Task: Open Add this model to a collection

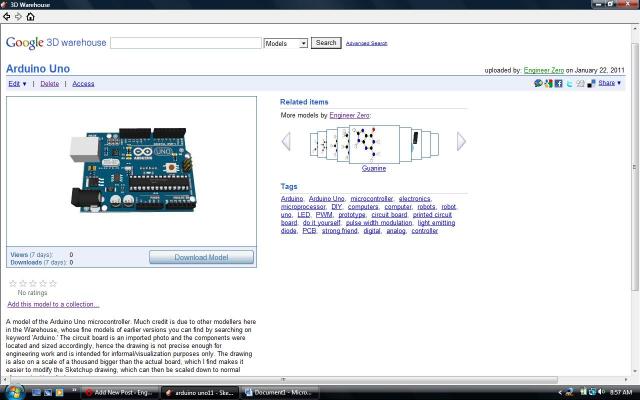Action: pos(53,304)
